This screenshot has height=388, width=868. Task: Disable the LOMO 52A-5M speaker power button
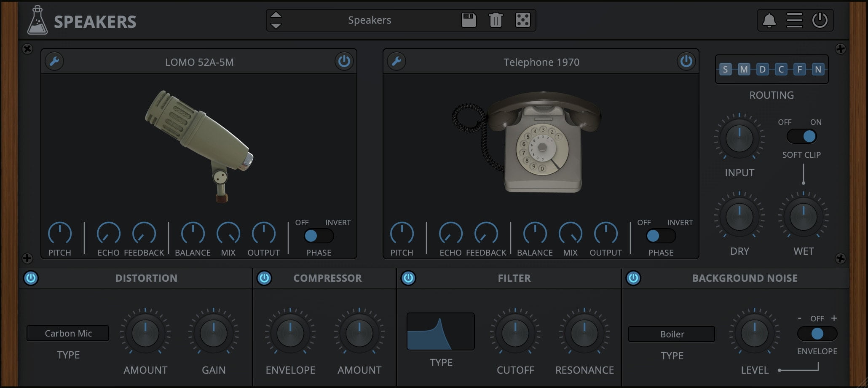tap(344, 62)
